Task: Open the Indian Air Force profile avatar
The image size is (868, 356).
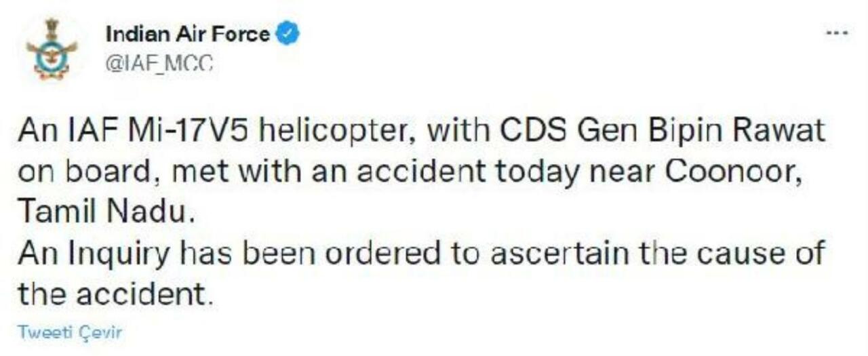Action: click(52, 50)
